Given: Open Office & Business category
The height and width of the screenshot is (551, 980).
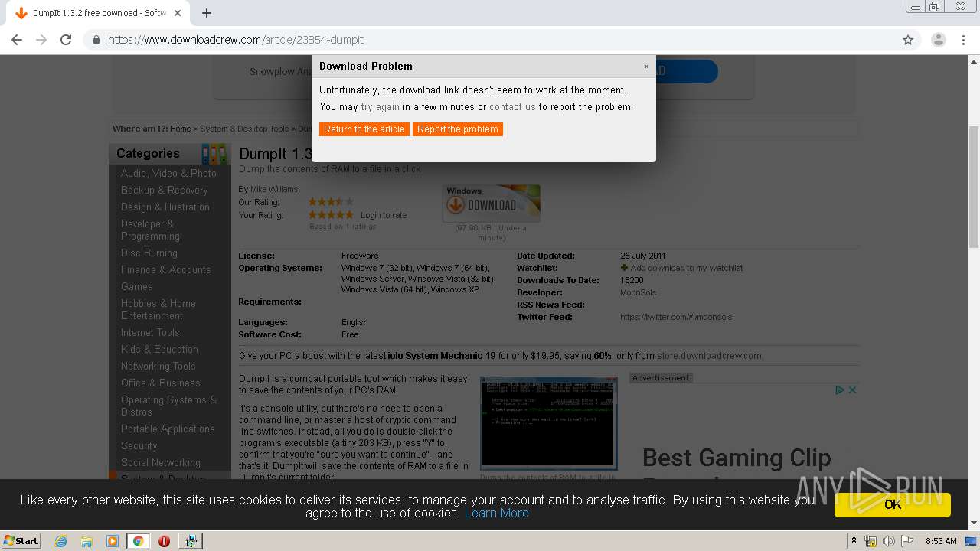Looking at the screenshot, I should (160, 383).
